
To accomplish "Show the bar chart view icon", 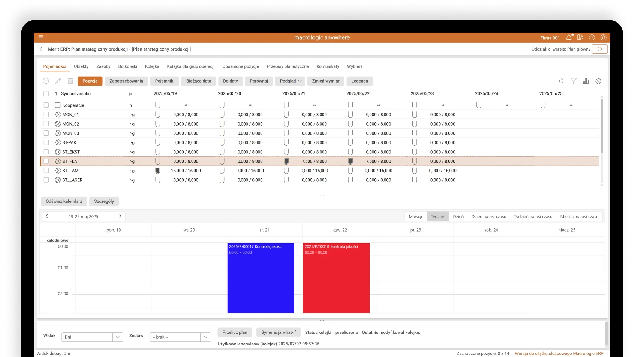I will pyautogui.click(x=586, y=81).
